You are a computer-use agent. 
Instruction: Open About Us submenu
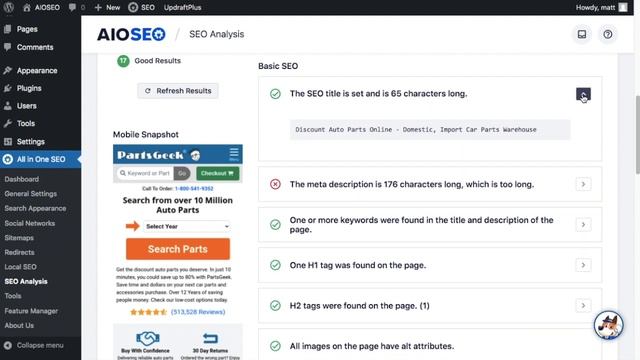click(x=19, y=325)
